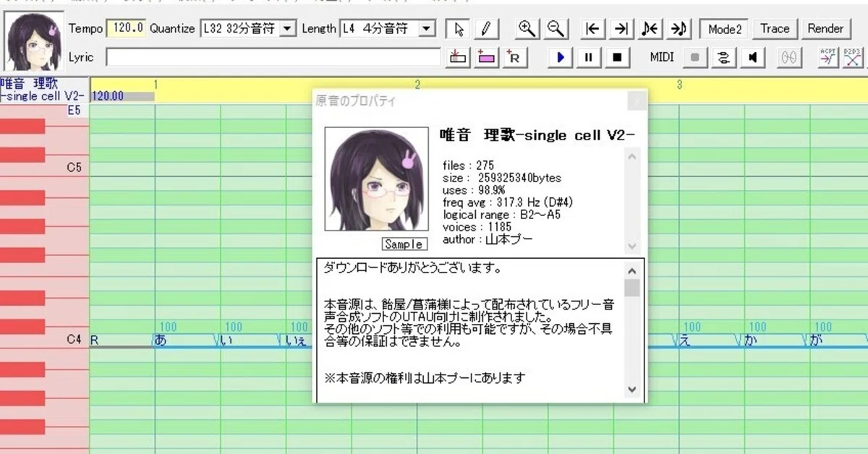Select the note with lyric あ
This screenshot has width=868, height=454.
(186, 341)
